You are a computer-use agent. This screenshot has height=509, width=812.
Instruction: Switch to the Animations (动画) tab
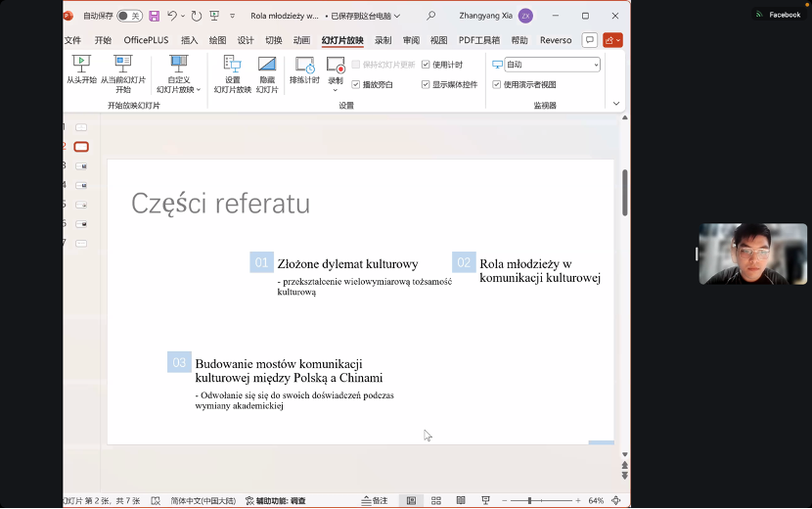[301, 40]
